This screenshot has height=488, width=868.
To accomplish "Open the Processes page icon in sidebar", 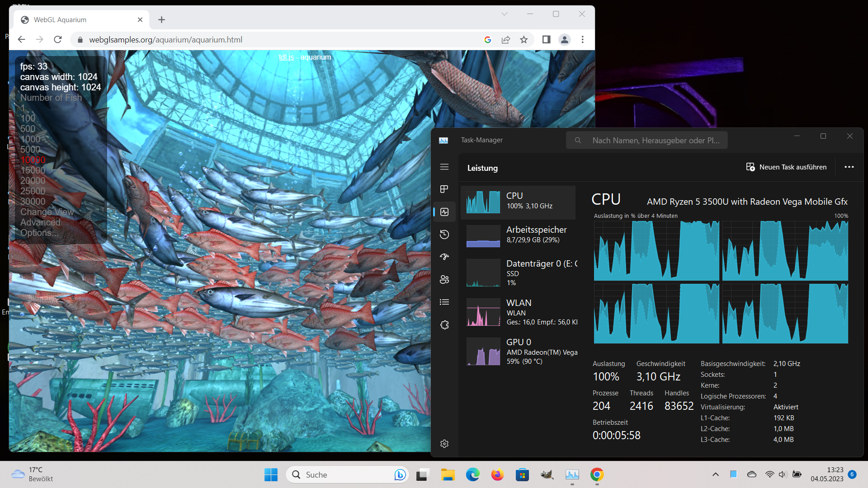I will [444, 189].
